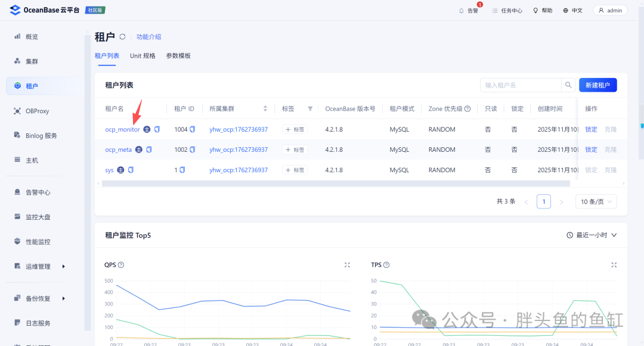The height and width of the screenshot is (346, 644).
Task: Copy tenant ID 1004
Action: tap(192, 129)
